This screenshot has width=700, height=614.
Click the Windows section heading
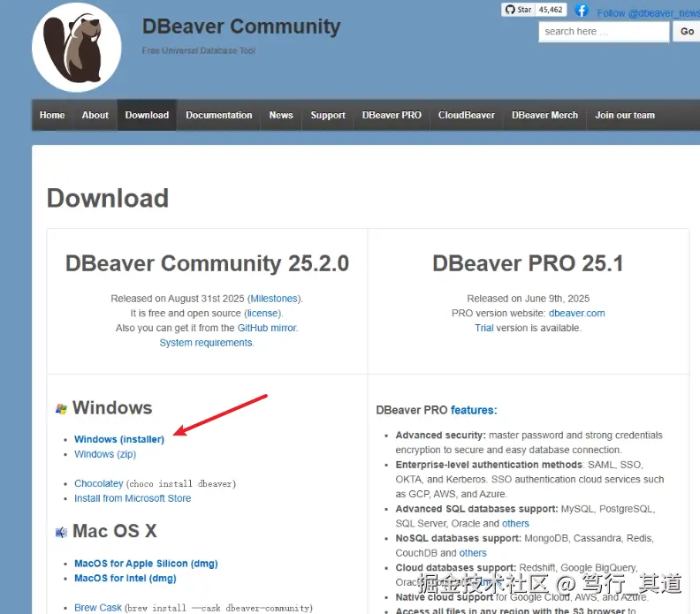(112, 408)
